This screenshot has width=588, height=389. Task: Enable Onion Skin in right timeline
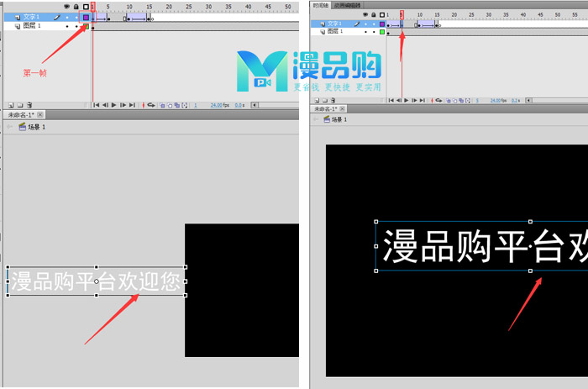(x=449, y=101)
